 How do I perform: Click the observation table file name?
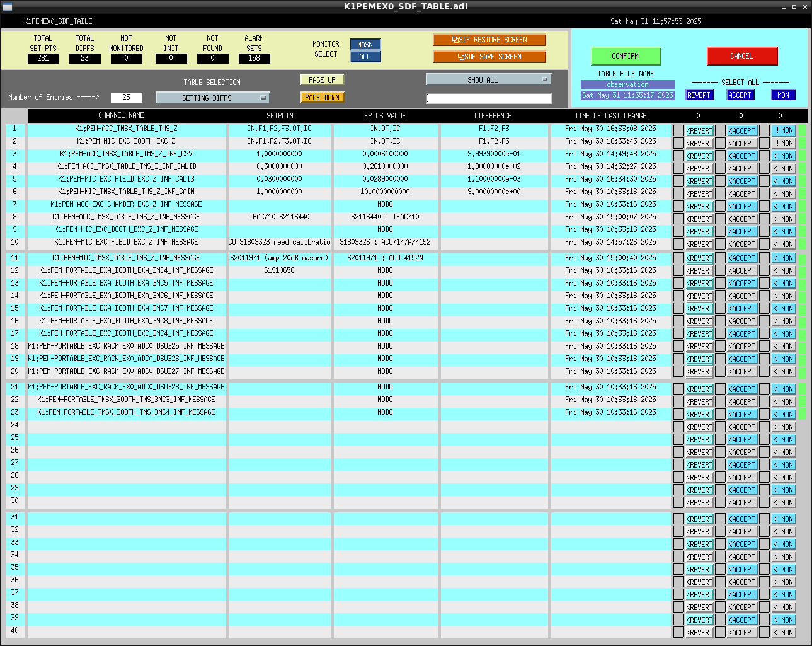coord(627,84)
